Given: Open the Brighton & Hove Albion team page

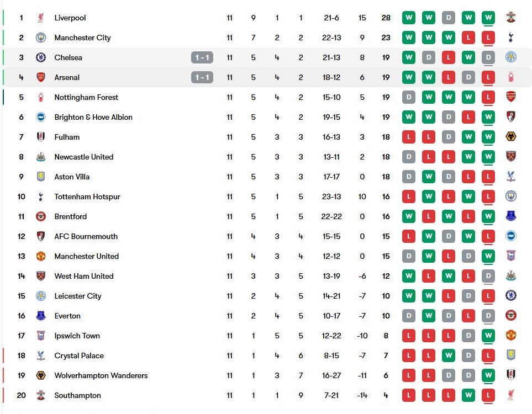Looking at the screenshot, I should [x=93, y=118].
